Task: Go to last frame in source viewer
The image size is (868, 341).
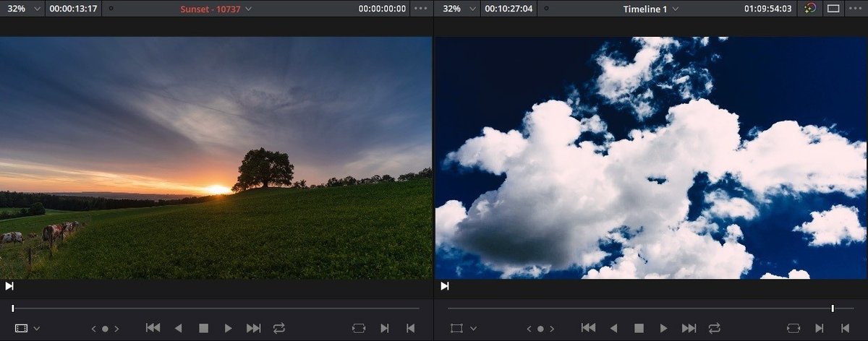Action: click(x=253, y=328)
